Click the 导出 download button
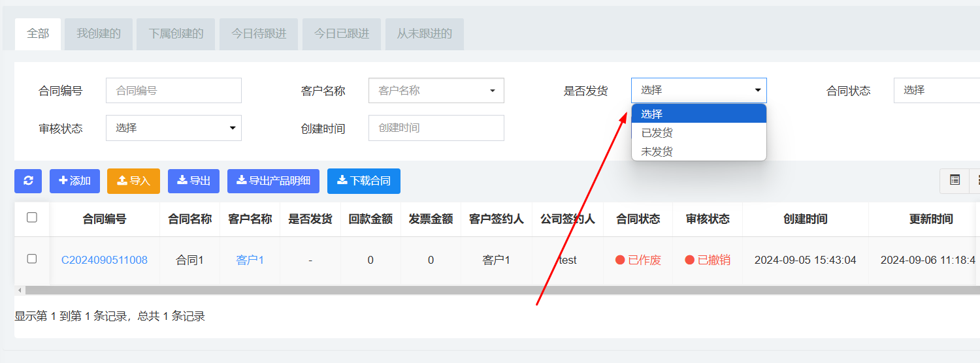 pyautogui.click(x=193, y=181)
